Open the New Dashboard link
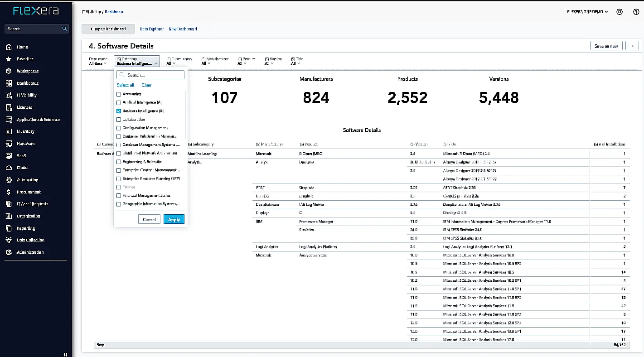644x357 pixels. click(x=183, y=29)
